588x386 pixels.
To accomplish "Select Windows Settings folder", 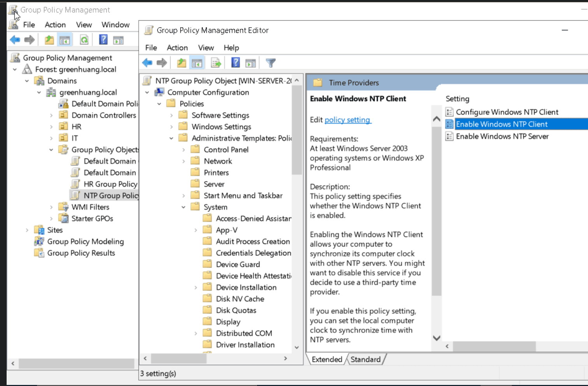I will click(x=221, y=127).
